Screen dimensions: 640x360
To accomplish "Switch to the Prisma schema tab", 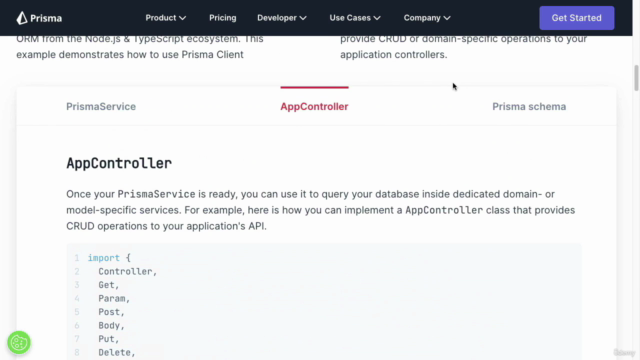I will (529, 107).
